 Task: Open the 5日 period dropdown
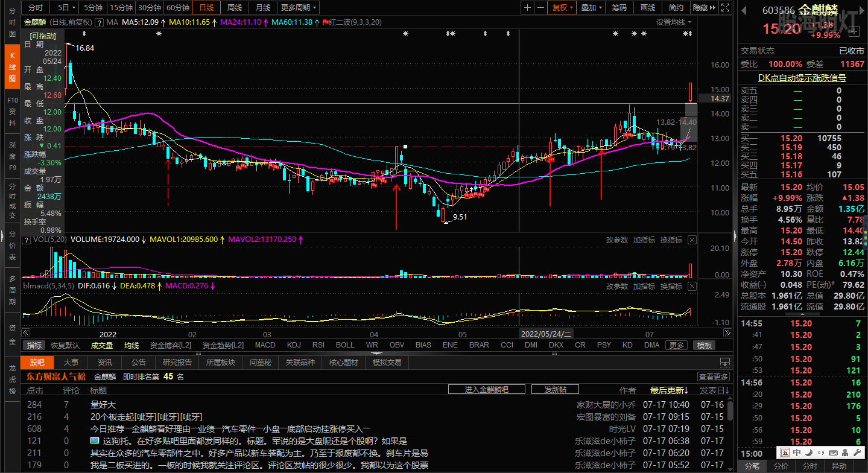tap(66, 7)
